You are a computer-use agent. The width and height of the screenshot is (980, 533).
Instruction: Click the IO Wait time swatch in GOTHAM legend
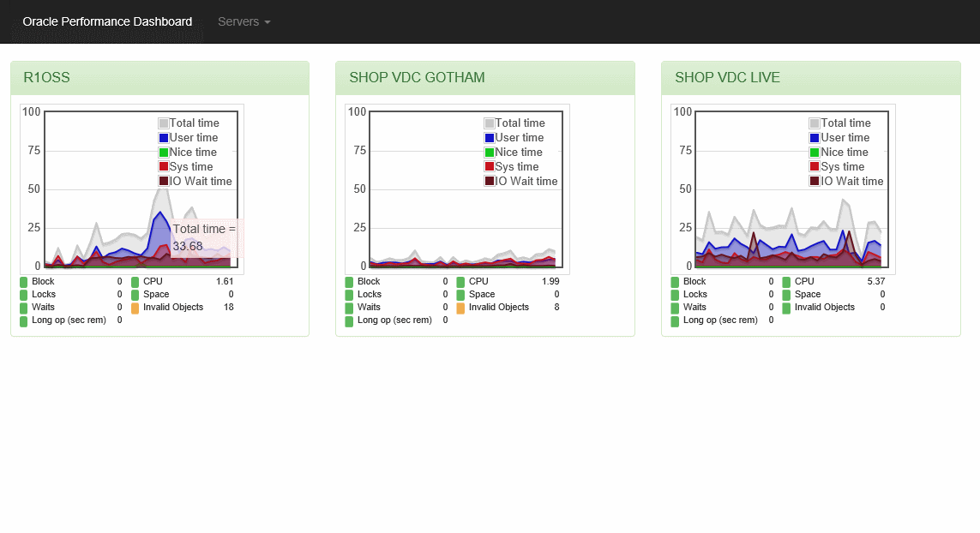point(490,181)
